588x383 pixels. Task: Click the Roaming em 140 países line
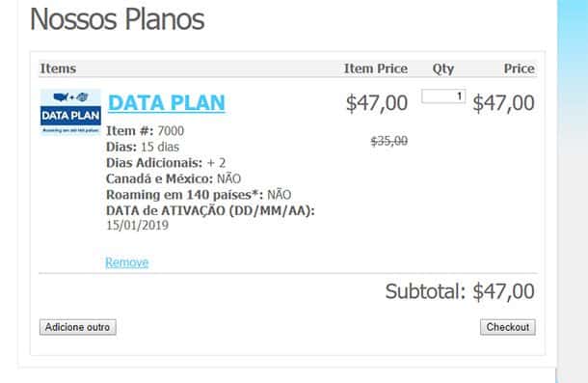tap(199, 195)
